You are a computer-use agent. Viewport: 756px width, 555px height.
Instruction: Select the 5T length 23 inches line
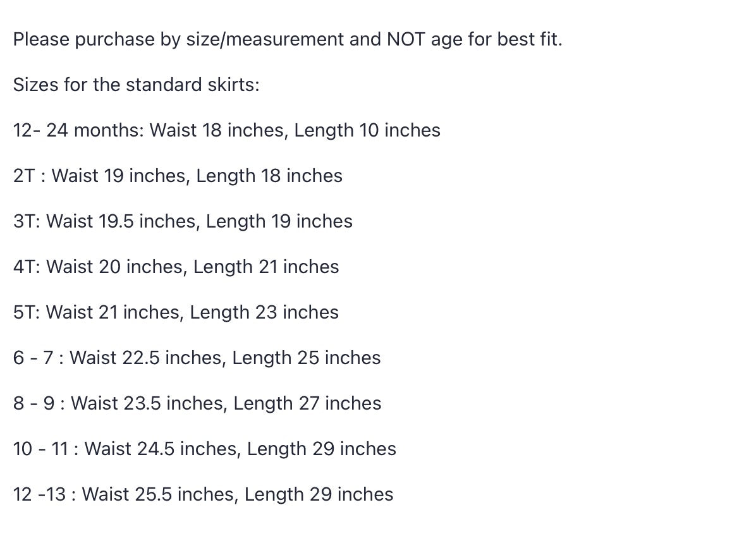(176, 312)
